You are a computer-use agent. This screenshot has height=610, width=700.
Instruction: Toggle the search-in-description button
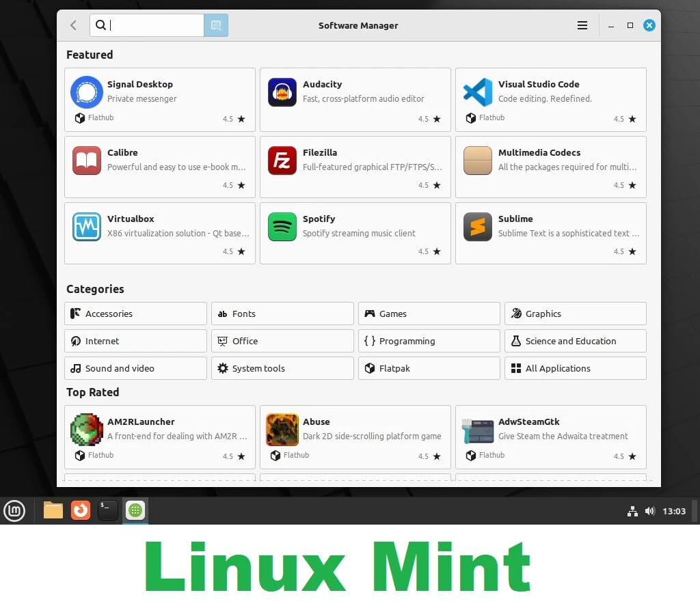pyautogui.click(x=216, y=25)
